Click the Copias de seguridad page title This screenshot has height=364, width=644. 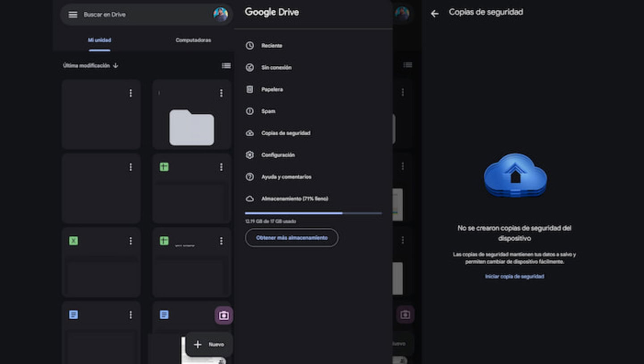[486, 13]
